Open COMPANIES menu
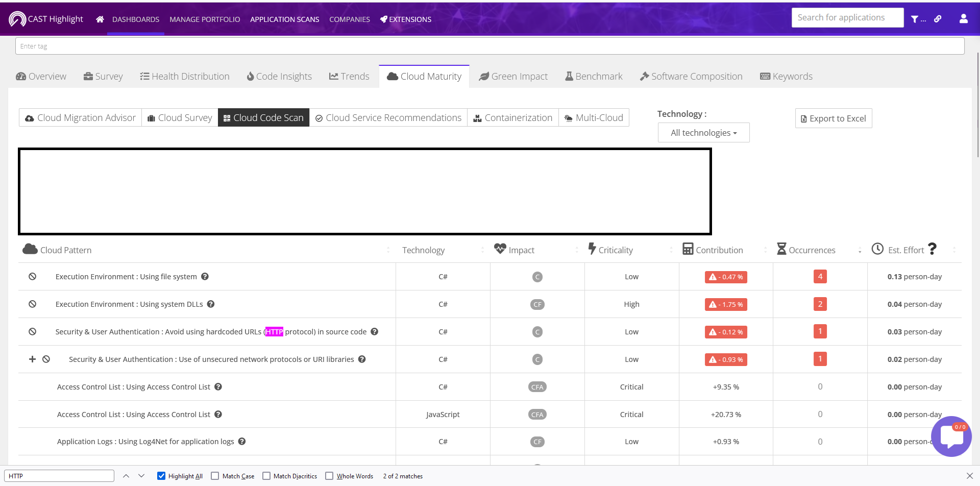The height and width of the screenshot is (486, 980). 350,19
